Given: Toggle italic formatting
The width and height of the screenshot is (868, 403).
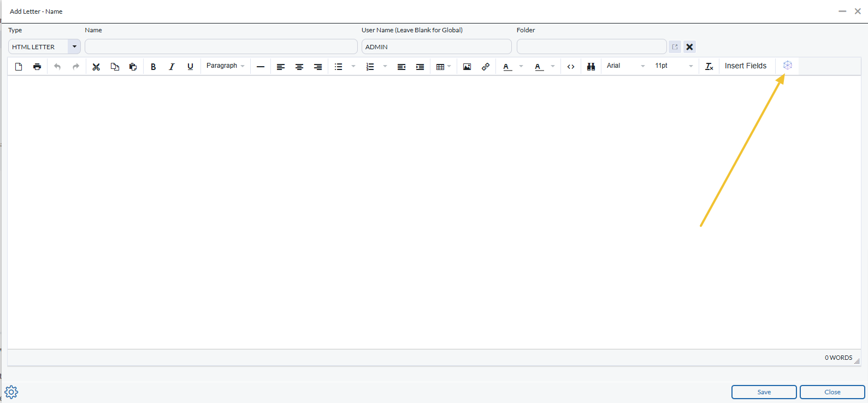Looking at the screenshot, I should click(172, 67).
